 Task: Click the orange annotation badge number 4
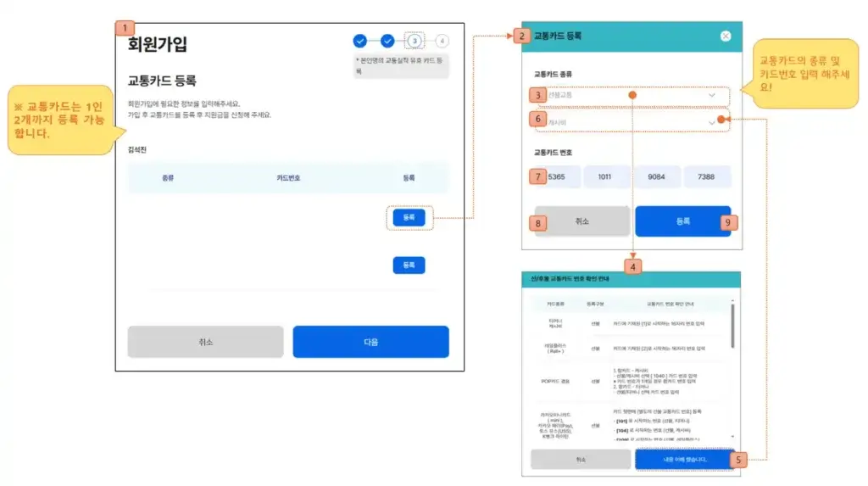click(x=632, y=266)
